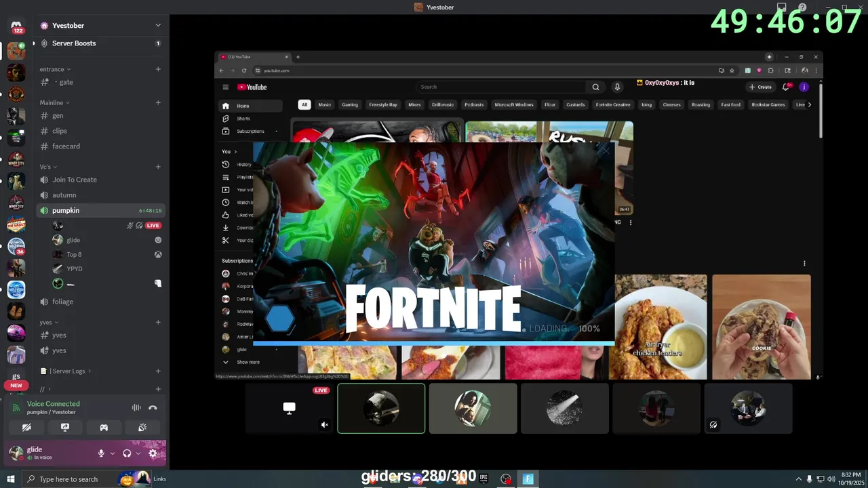Collapse the Vc's category
The image size is (868, 488).
click(x=48, y=167)
